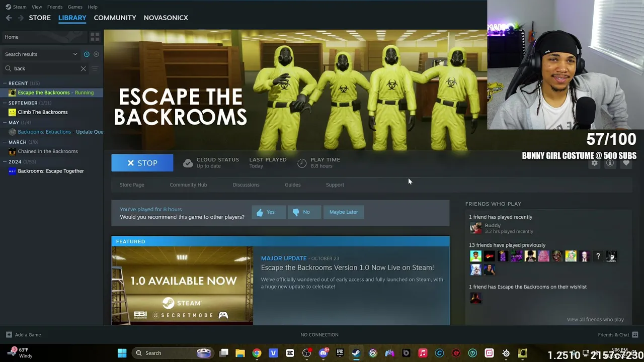Screen dimensions: 644x362
Task: Open CapCut from taskbar
Action: point(290,353)
